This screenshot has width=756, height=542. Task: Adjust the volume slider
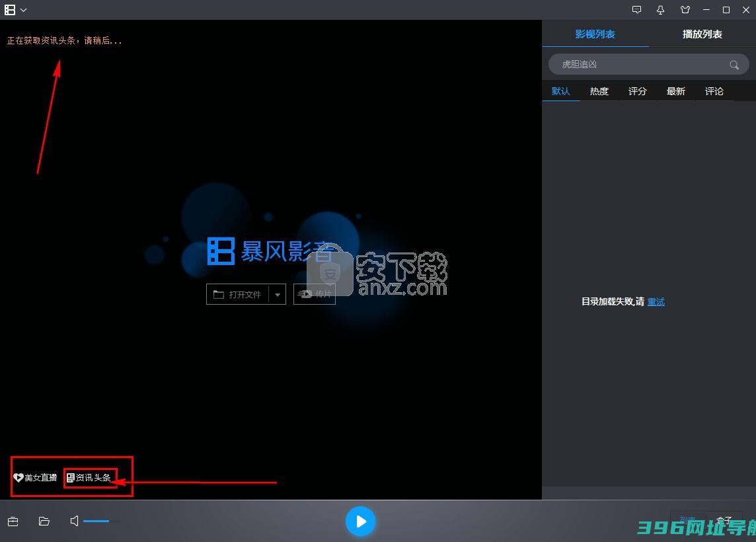[x=102, y=521]
